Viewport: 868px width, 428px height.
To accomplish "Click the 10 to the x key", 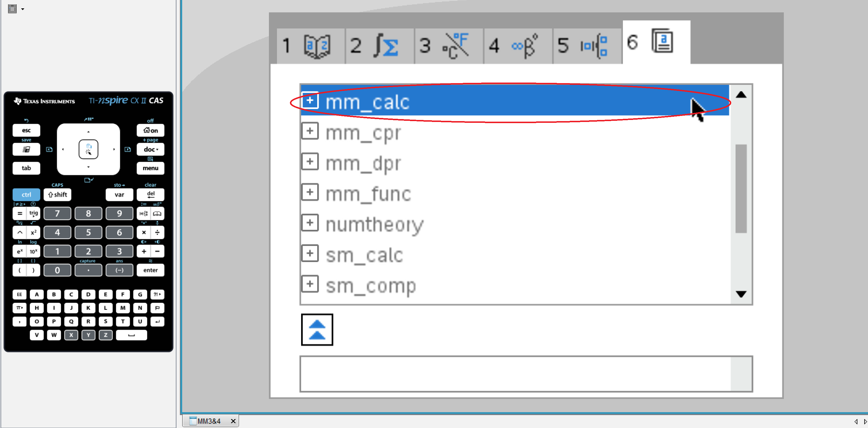I will 33,251.
